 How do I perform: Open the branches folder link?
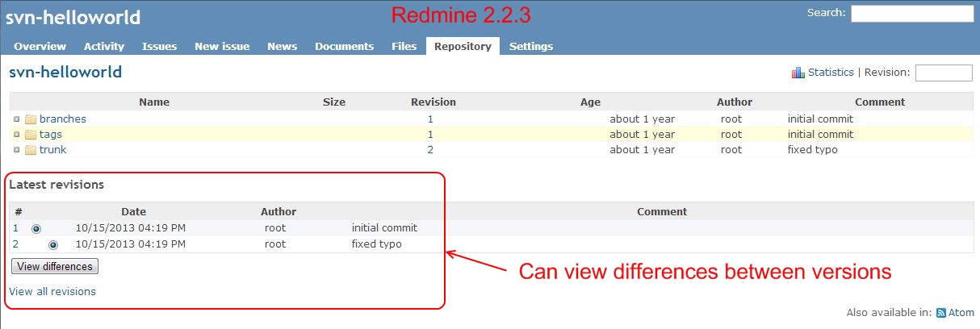(63, 119)
